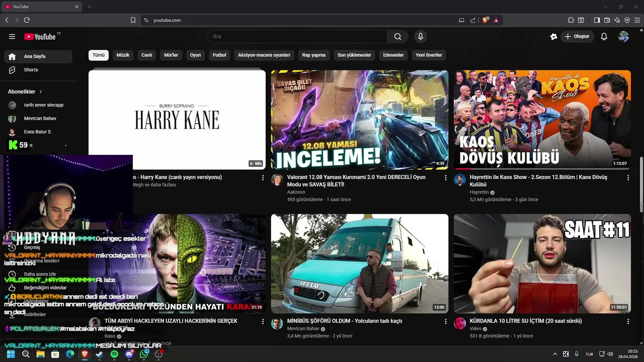Select the Müzik filter chip

123,55
